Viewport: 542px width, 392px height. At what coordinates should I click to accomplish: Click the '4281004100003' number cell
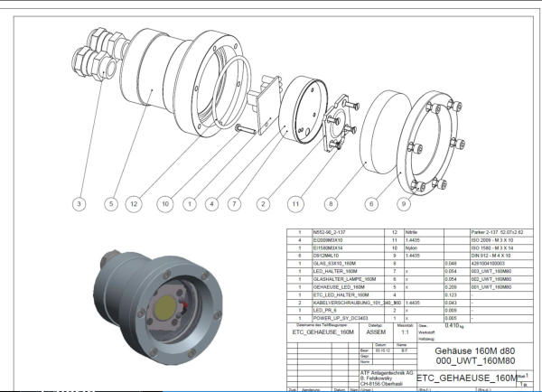click(501, 264)
